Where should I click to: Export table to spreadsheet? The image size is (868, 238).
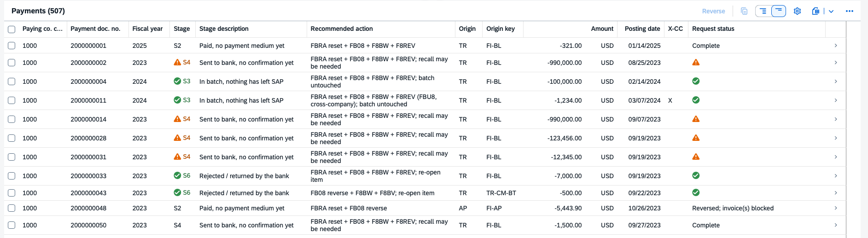pos(816,11)
